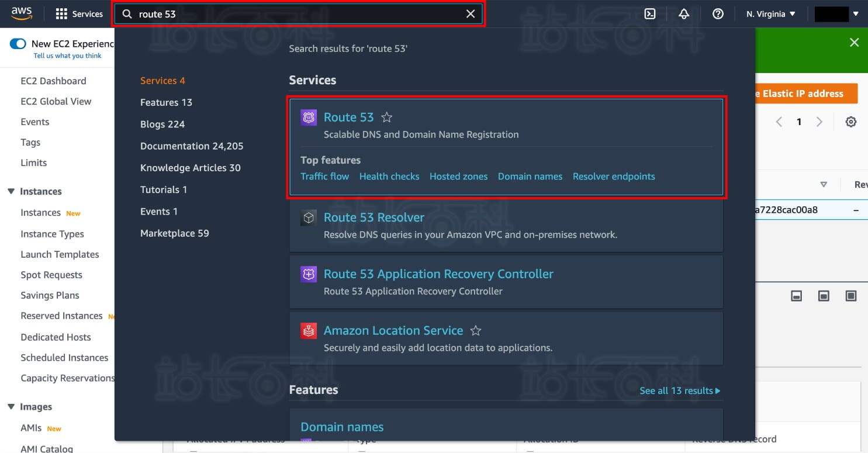This screenshot has height=453, width=868.
Task: Clear the search box with the X
Action: click(x=471, y=14)
